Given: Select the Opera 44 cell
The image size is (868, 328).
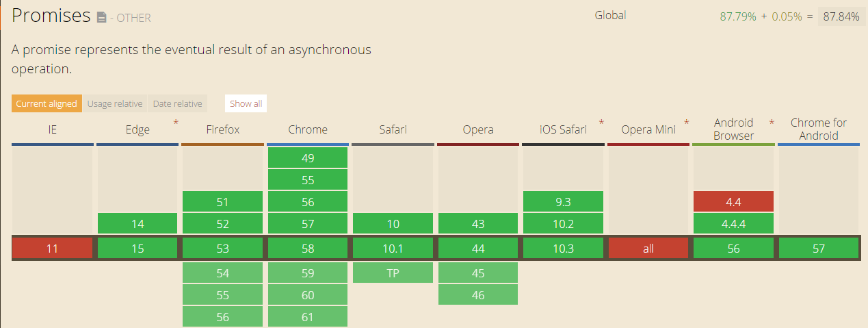Looking at the screenshot, I should point(478,249).
